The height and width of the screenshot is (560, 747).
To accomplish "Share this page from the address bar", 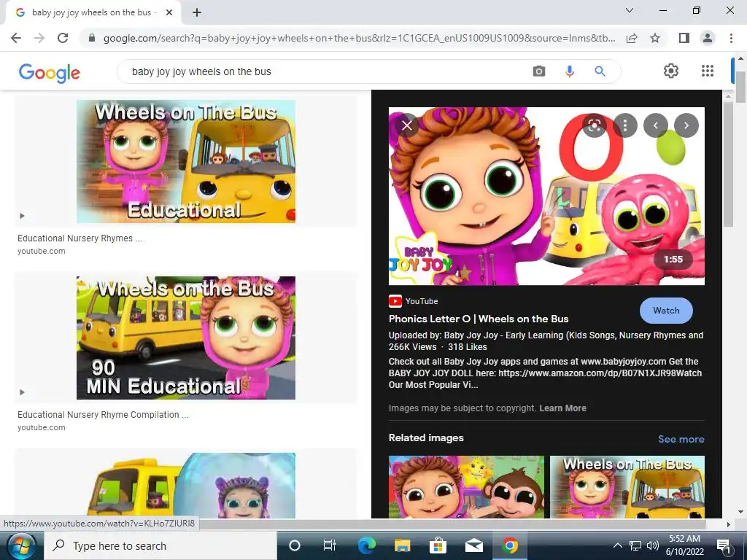I will tap(632, 38).
